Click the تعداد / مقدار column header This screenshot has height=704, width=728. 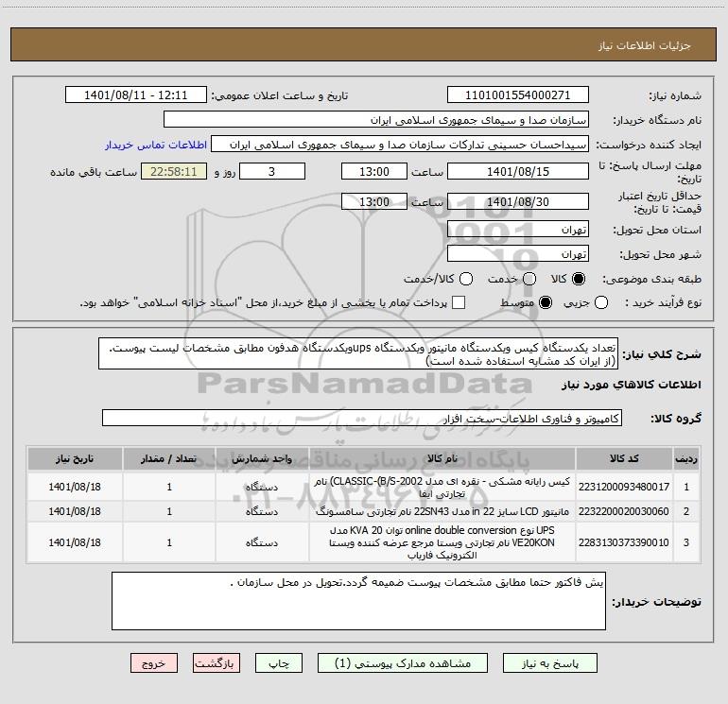coord(169,458)
